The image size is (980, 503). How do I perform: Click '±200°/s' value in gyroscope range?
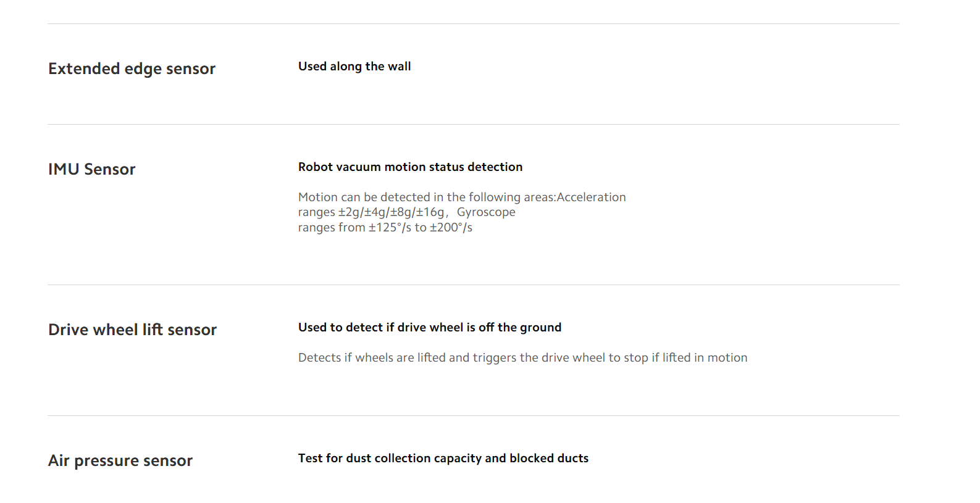(451, 227)
